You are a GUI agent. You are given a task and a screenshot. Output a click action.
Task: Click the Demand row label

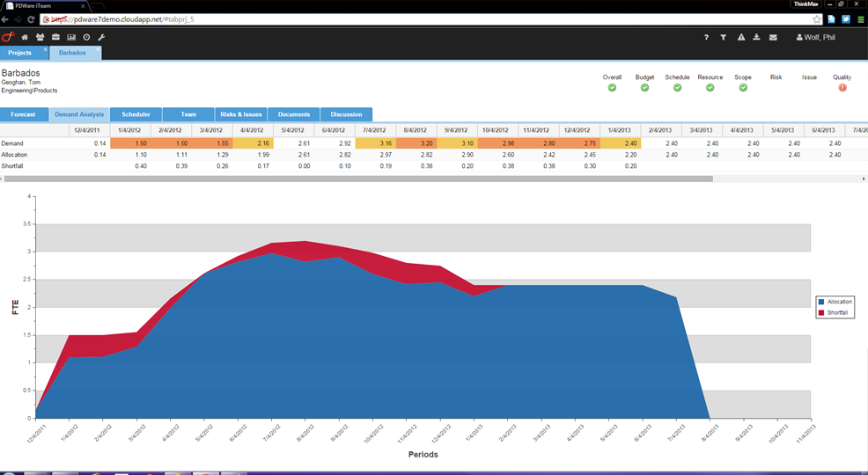[x=12, y=143]
